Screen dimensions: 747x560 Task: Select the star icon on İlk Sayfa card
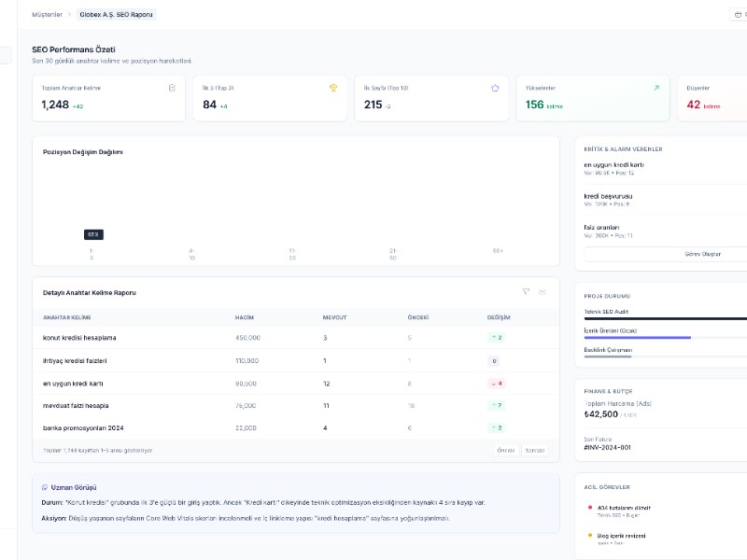click(x=495, y=86)
